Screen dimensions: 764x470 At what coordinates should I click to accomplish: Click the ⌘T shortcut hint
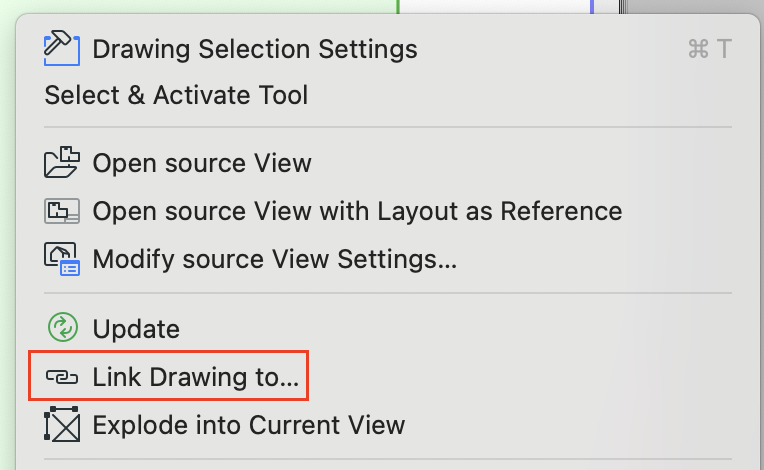pos(710,49)
